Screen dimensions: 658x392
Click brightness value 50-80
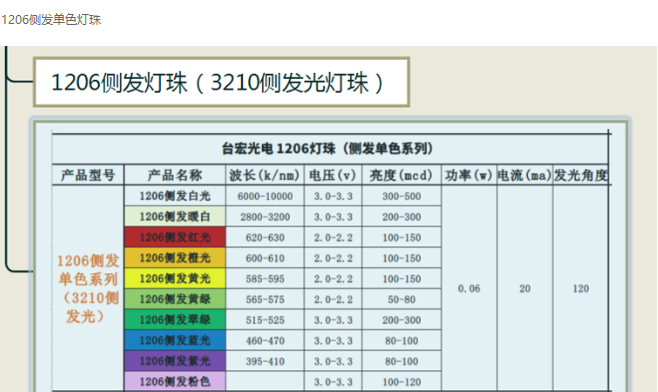402,299
